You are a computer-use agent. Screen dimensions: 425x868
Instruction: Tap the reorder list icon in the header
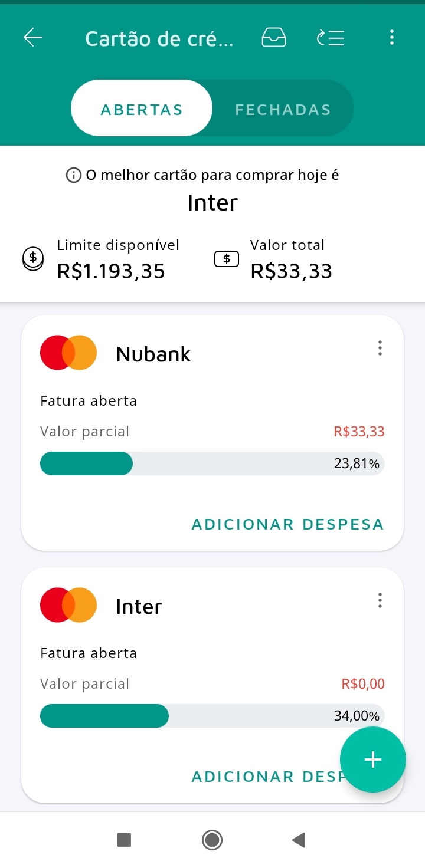click(x=331, y=38)
